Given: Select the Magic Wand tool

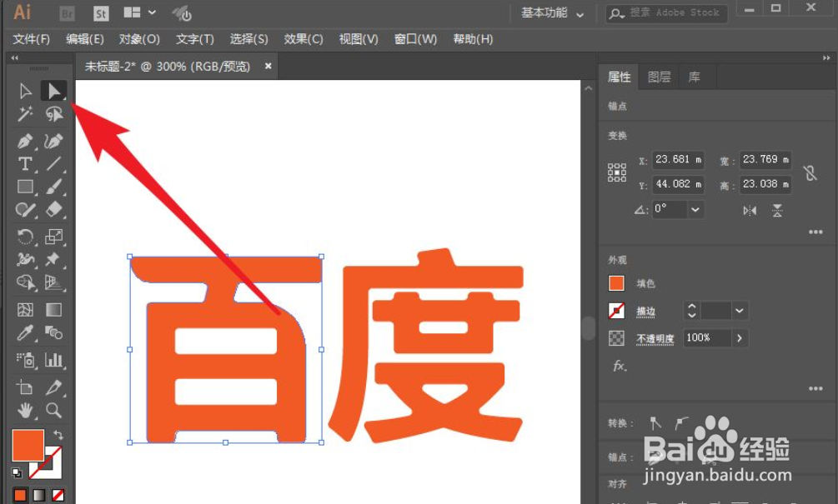Looking at the screenshot, I should click(x=25, y=114).
